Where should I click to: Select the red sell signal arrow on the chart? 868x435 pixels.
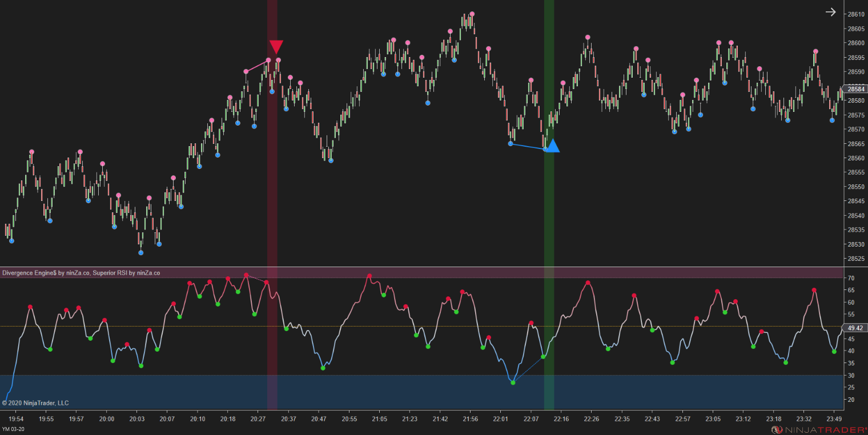coord(277,47)
